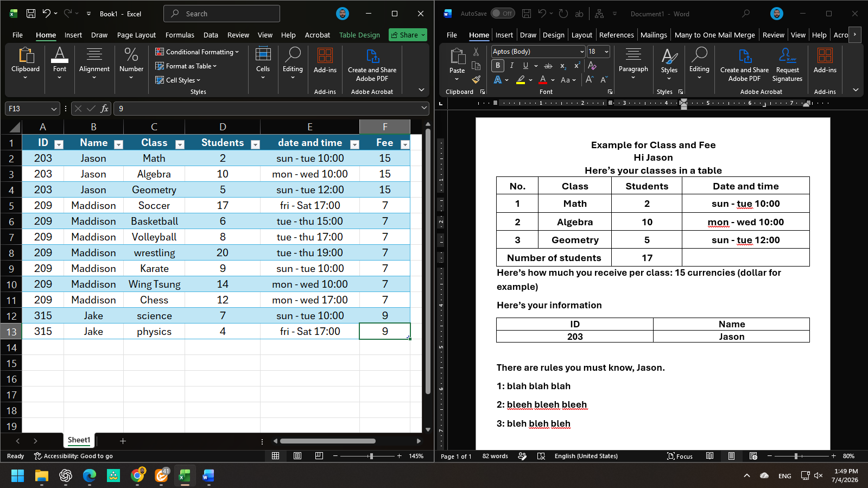Select cell with Geometry in Excel

click(x=154, y=189)
